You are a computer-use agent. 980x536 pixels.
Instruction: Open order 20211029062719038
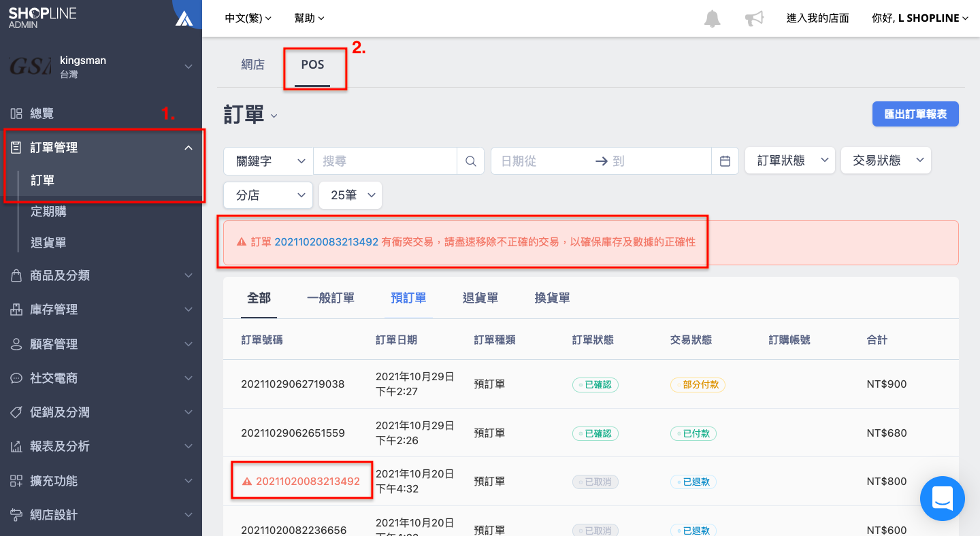tap(293, 384)
